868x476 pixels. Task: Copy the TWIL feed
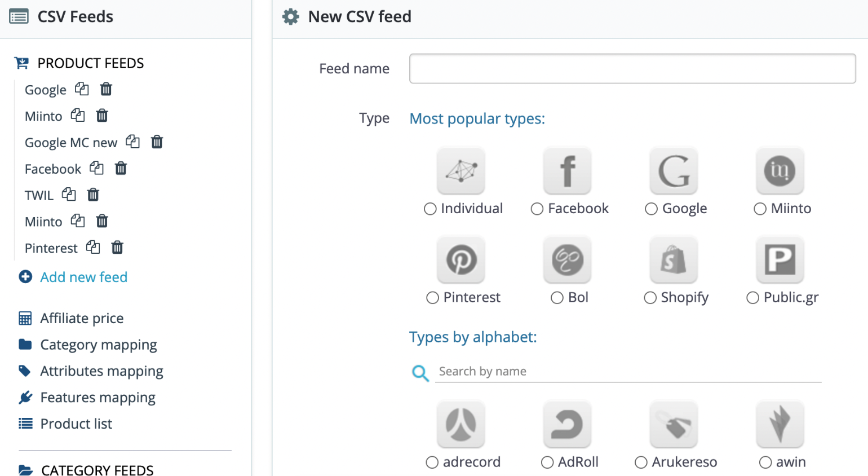click(69, 195)
